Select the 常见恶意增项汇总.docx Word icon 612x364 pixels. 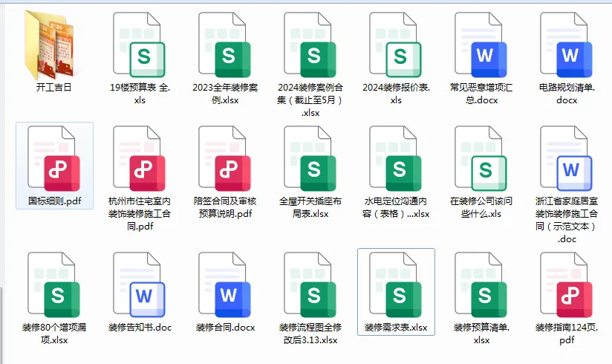(x=481, y=45)
